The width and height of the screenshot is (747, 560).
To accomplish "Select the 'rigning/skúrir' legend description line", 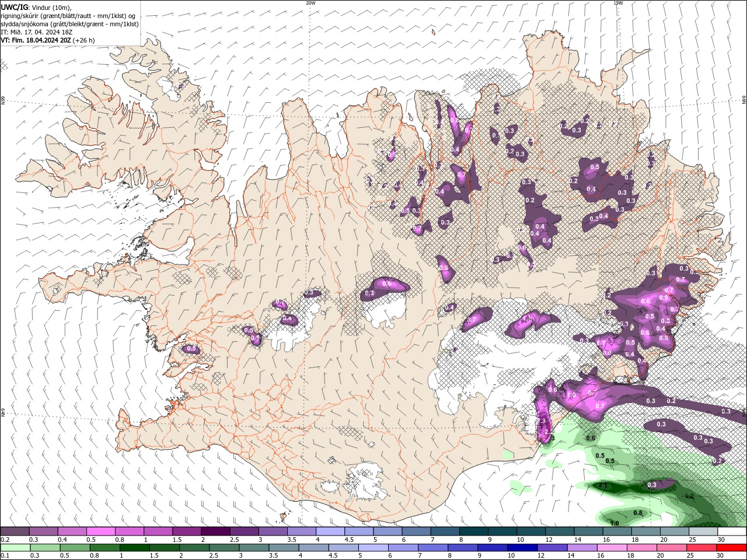I will pyautogui.click(x=68, y=16).
